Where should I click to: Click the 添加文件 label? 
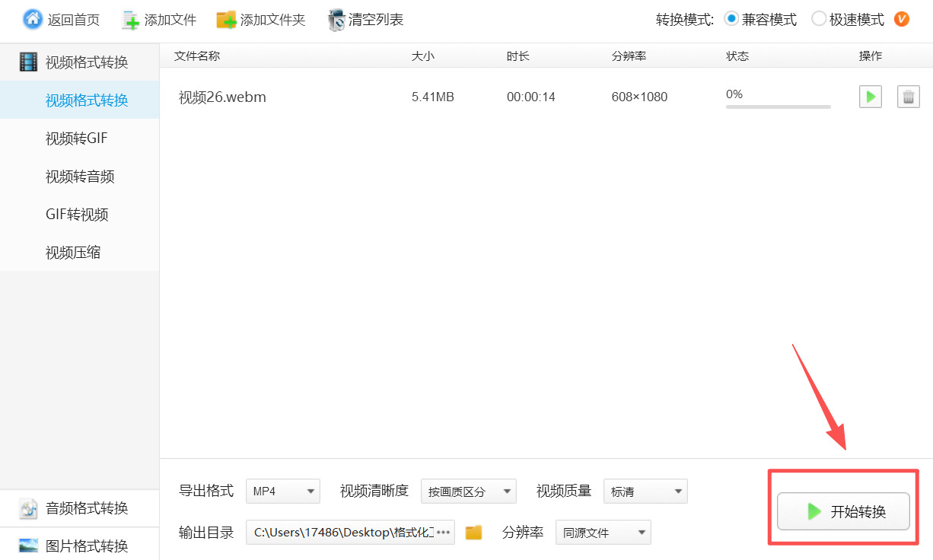(170, 20)
